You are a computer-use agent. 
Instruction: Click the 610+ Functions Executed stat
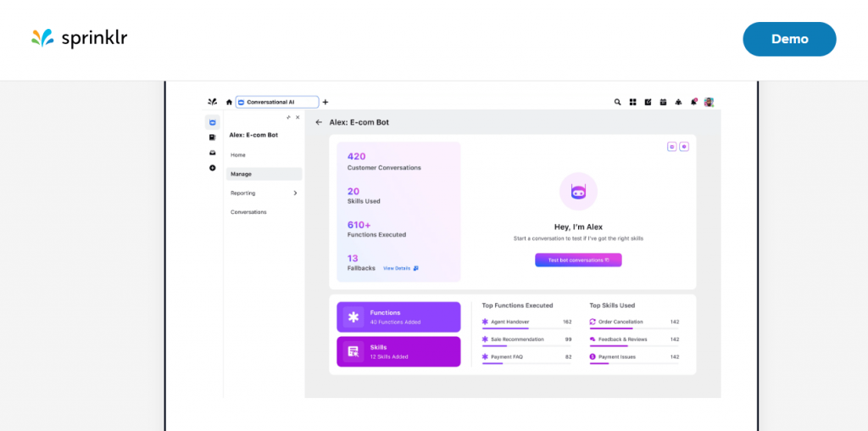point(376,229)
